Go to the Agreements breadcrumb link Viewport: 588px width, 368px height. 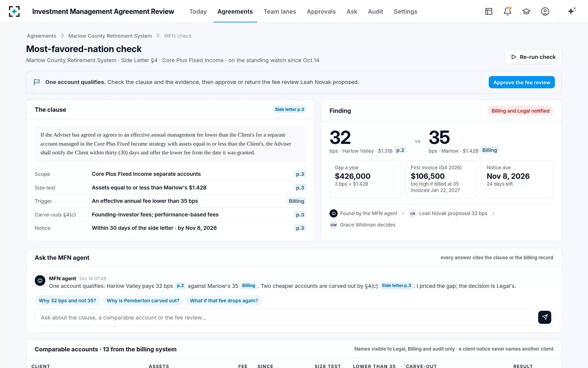[42, 36]
